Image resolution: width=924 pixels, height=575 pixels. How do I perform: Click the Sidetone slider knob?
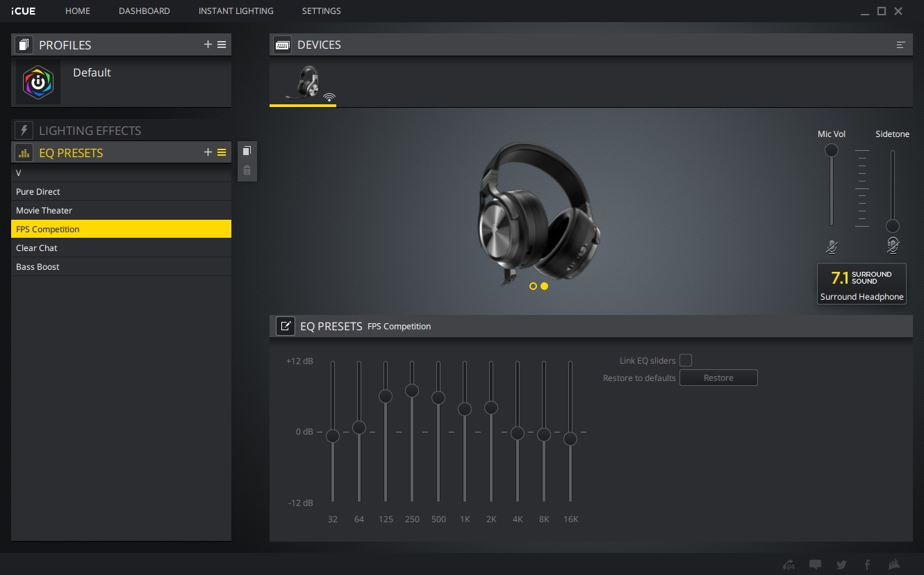tap(893, 226)
